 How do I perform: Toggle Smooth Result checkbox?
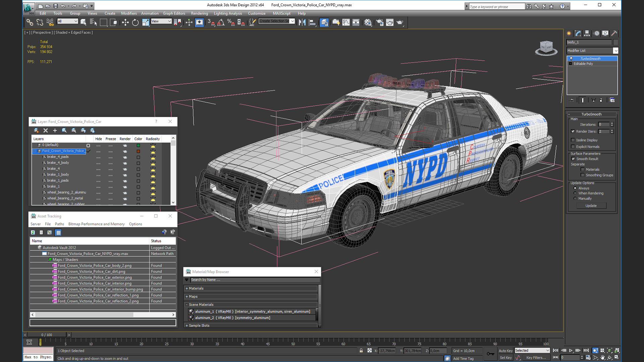pos(573,159)
